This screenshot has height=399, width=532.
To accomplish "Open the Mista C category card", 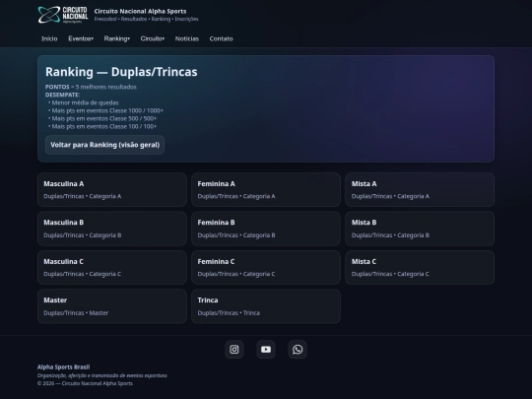I will pos(420,267).
